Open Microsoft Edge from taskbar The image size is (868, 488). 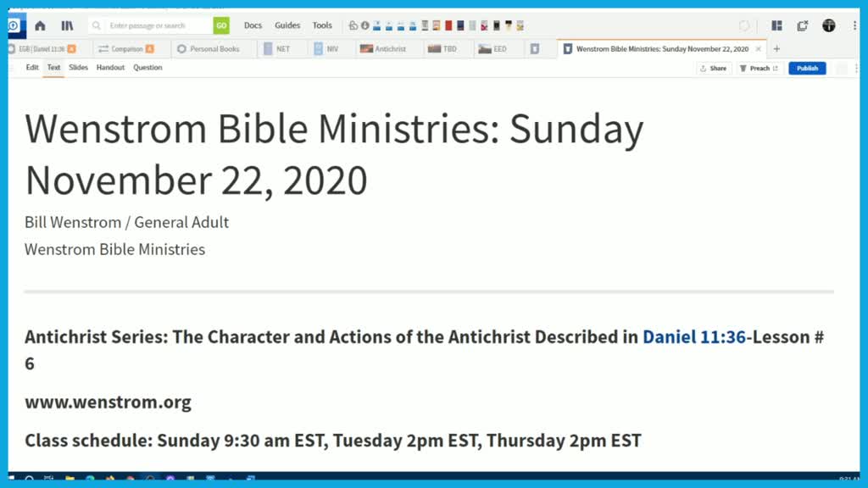point(90,479)
